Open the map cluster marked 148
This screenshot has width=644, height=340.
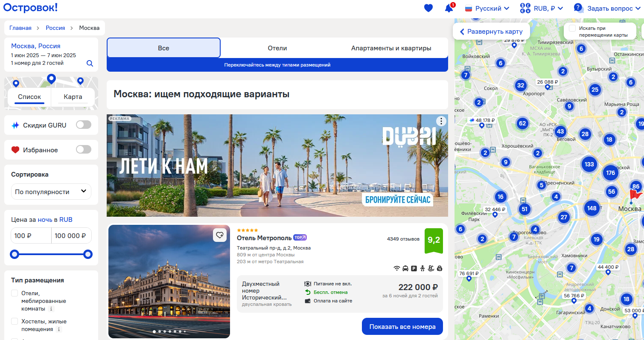click(592, 208)
